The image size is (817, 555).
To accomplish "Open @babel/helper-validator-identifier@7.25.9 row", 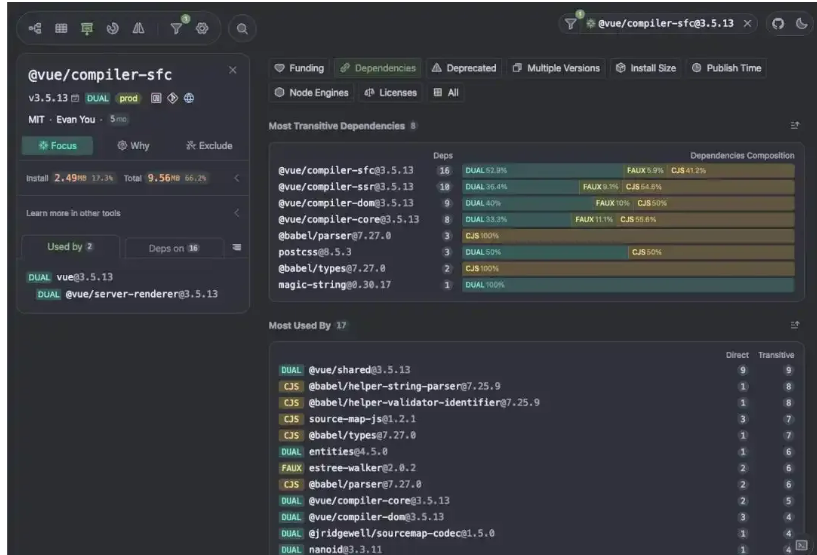I will click(x=424, y=403).
